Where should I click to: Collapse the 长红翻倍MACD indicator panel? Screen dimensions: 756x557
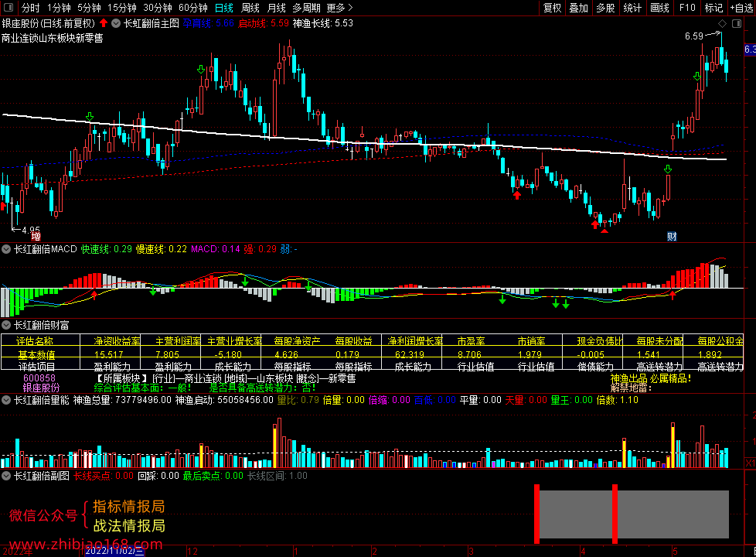(6, 249)
